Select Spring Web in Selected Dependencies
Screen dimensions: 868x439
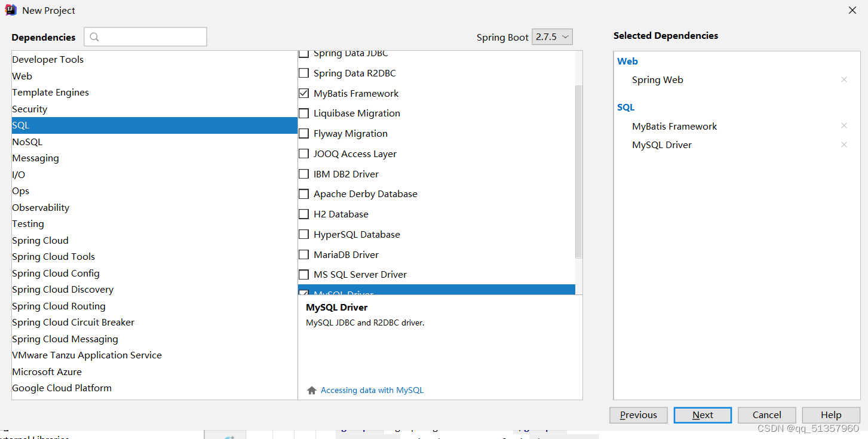coord(658,79)
